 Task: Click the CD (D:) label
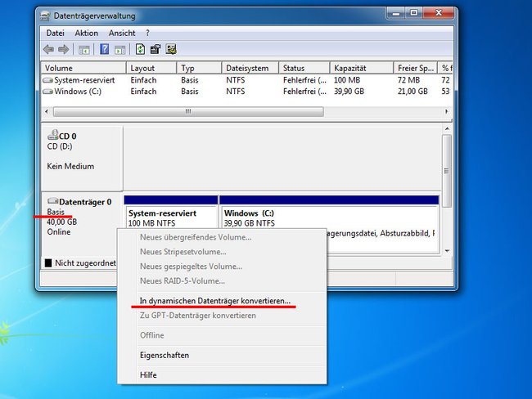60,146
